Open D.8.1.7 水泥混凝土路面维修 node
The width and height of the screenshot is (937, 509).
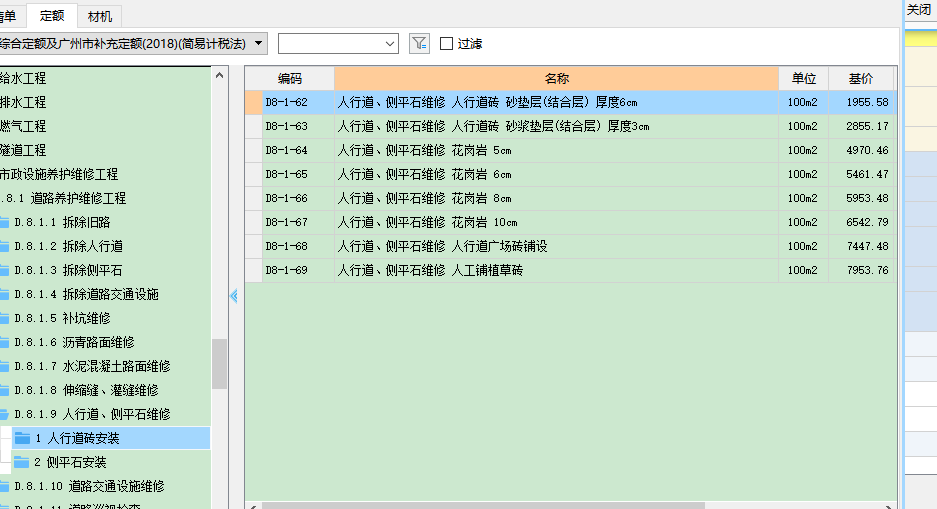tap(92, 366)
